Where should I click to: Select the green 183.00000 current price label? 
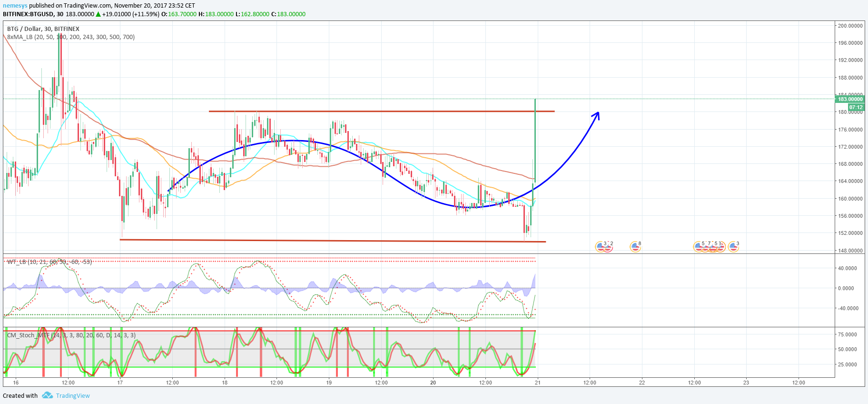(x=850, y=99)
